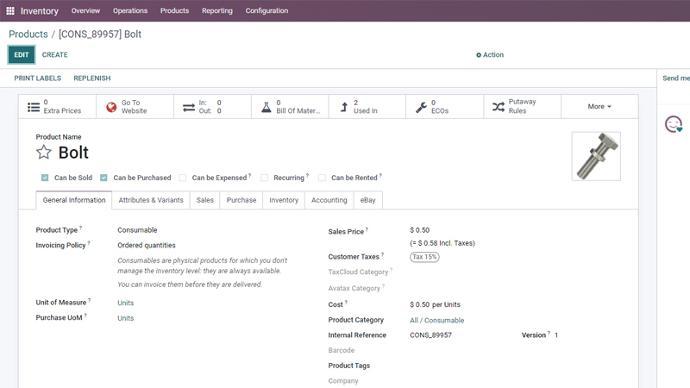Open the Reporting menu
Viewport: 690px width, 388px height.
click(x=217, y=11)
